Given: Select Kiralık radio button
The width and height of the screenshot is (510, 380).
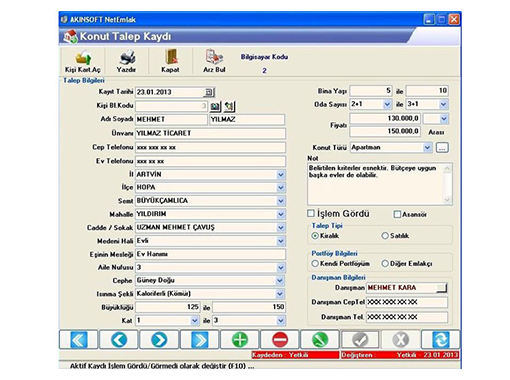Looking at the screenshot, I should (x=315, y=236).
